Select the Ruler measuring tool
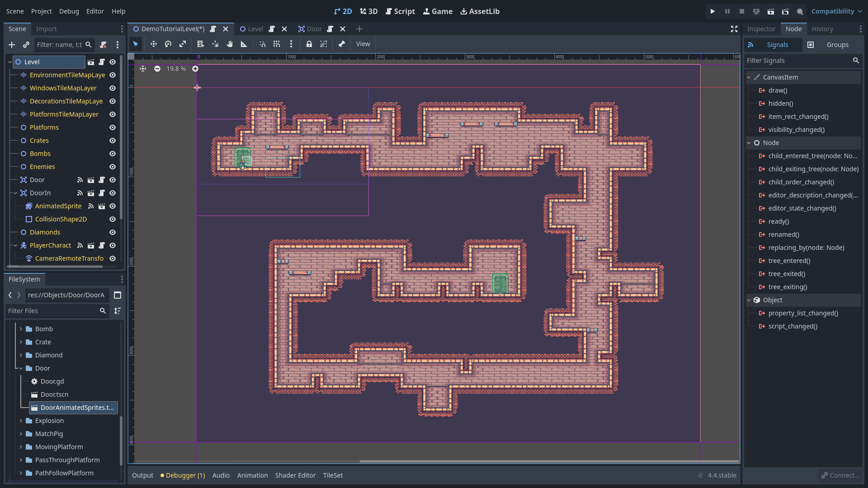Screen dimensions: 868x488 [244, 44]
